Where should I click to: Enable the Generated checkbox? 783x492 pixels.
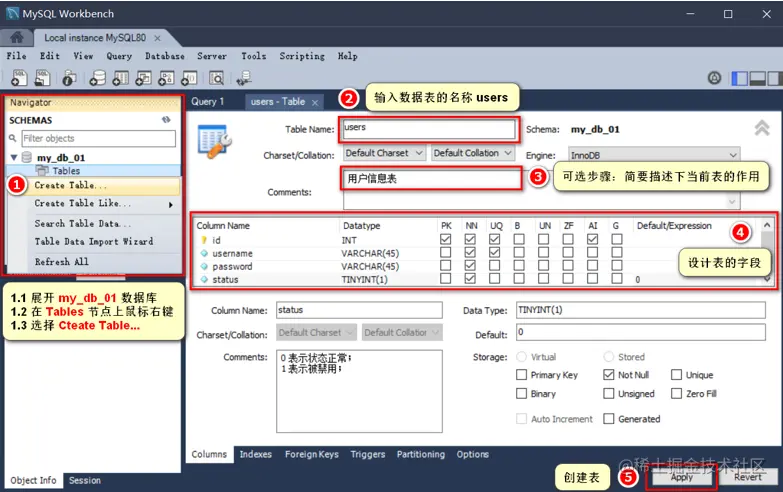pos(608,419)
